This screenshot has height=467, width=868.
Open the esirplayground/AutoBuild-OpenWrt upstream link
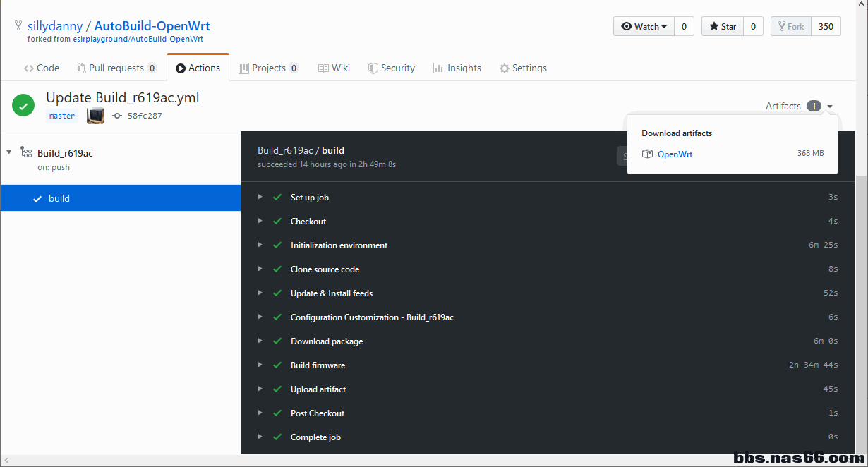(138, 39)
